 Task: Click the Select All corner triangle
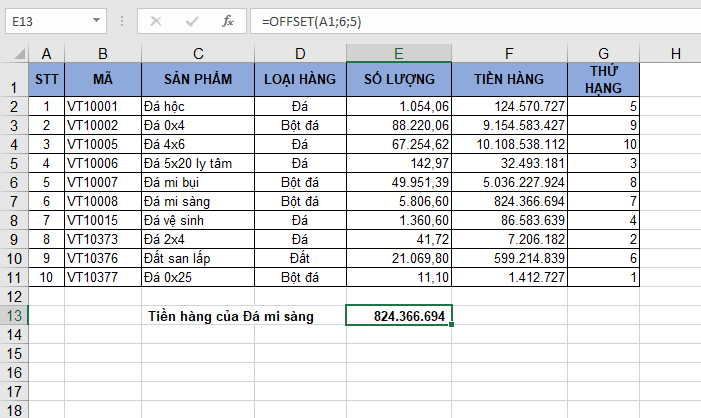14,52
